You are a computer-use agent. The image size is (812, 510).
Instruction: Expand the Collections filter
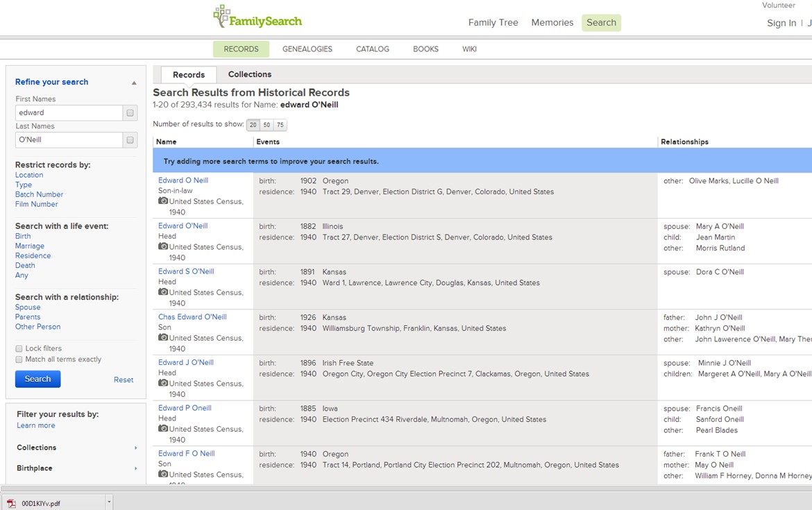click(x=135, y=448)
